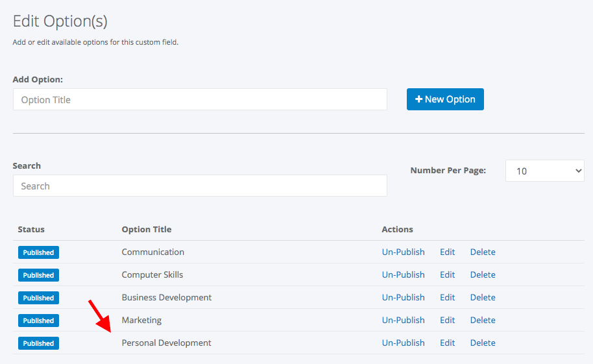Delete the Personal Development option

pyautogui.click(x=483, y=343)
